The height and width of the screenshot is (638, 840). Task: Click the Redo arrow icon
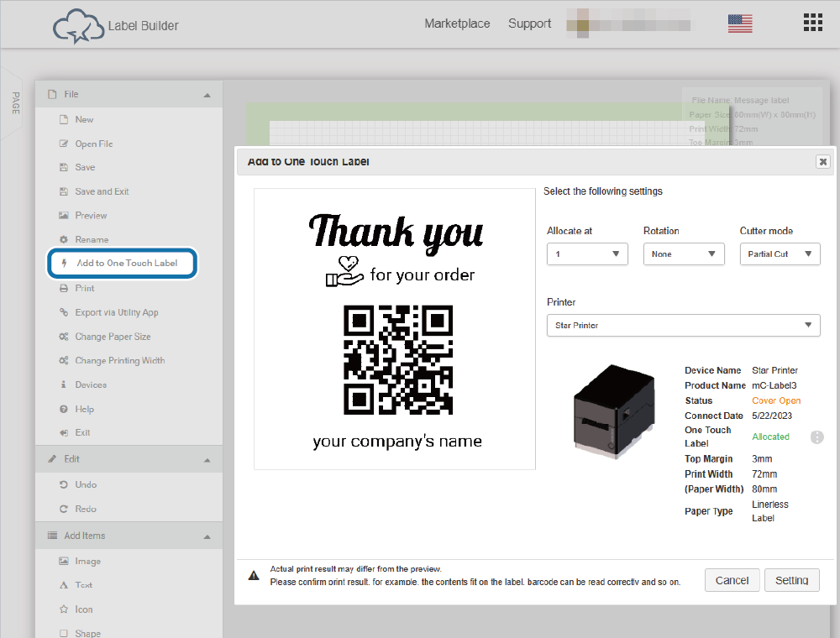(x=64, y=509)
